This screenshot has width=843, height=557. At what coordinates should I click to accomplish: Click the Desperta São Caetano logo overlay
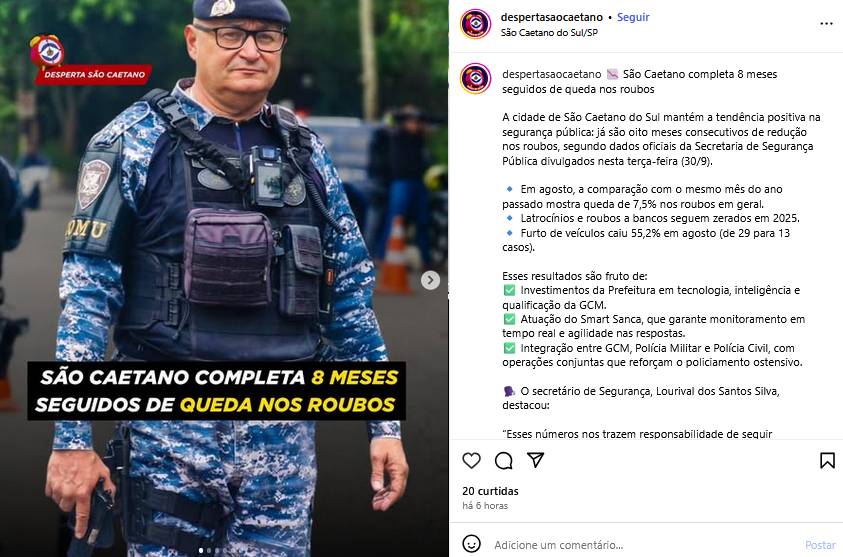90,60
